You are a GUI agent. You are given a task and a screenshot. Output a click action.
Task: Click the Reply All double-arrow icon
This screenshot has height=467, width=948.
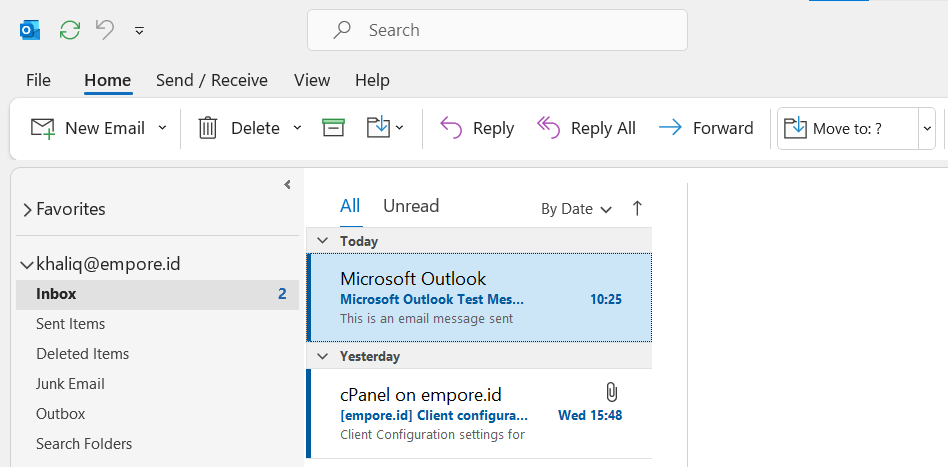(548, 128)
